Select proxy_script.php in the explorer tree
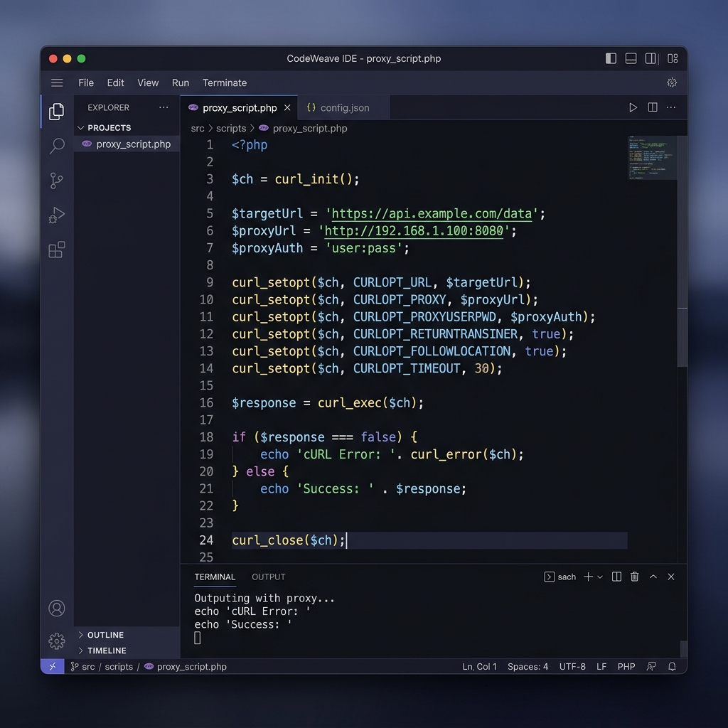Viewport: 728px width, 728px height. point(127,144)
